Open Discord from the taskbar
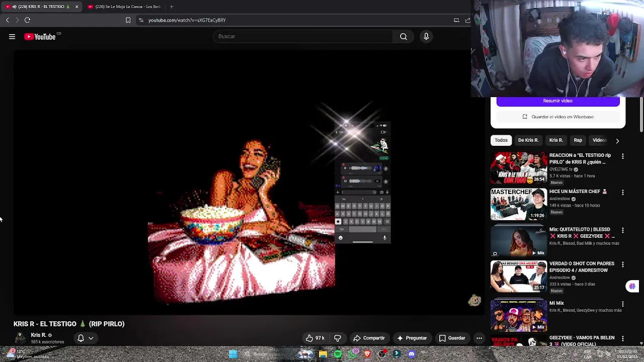The height and width of the screenshot is (362, 644). click(412, 354)
